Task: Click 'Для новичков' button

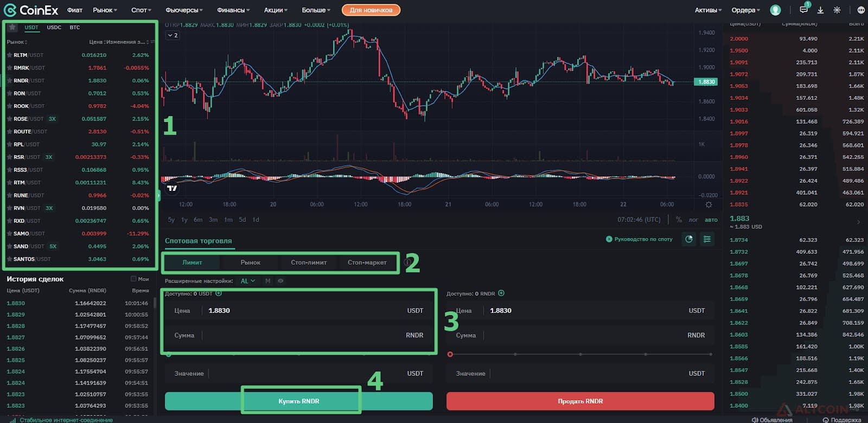Action: 371,10
